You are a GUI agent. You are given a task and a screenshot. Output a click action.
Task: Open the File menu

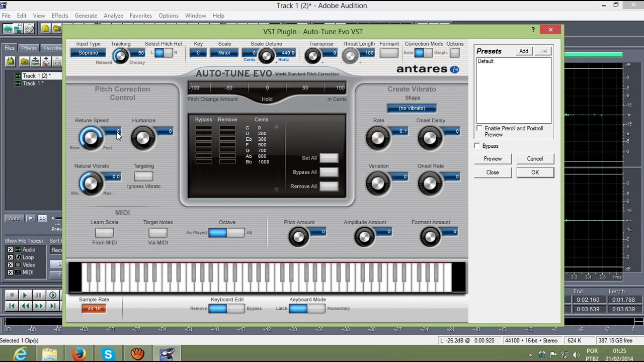point(6,16)
